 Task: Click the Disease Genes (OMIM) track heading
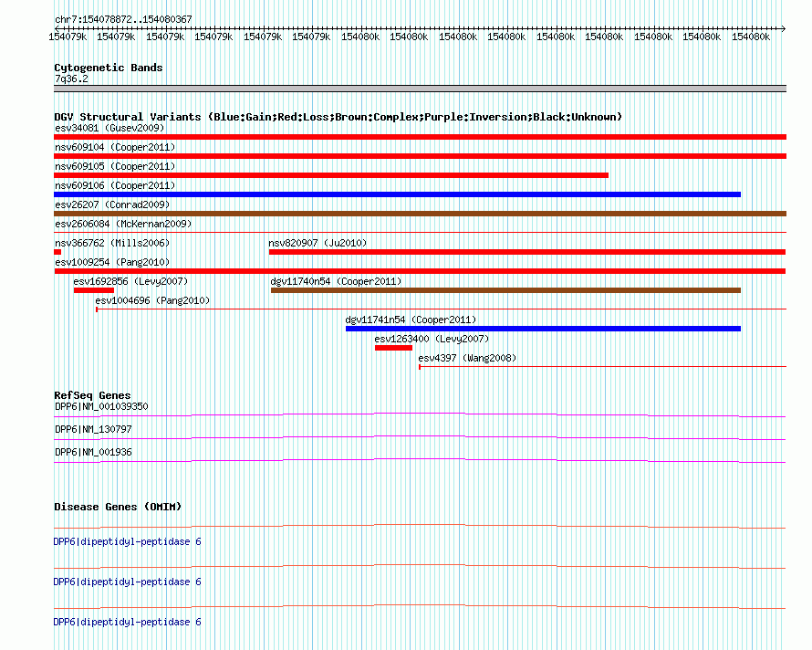[x=118, y=507]
